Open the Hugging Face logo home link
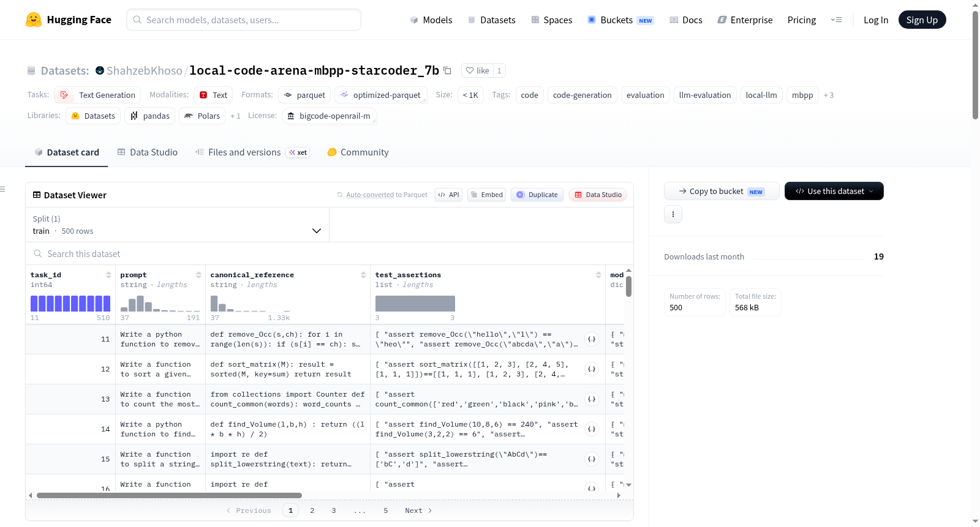This screenshot has width=980, height=527. 69,20
